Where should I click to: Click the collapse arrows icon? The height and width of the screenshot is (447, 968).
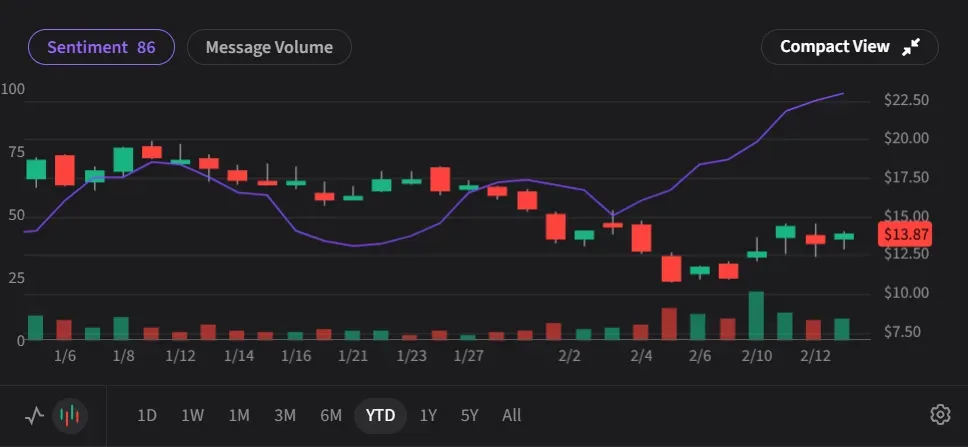(911, 47)
